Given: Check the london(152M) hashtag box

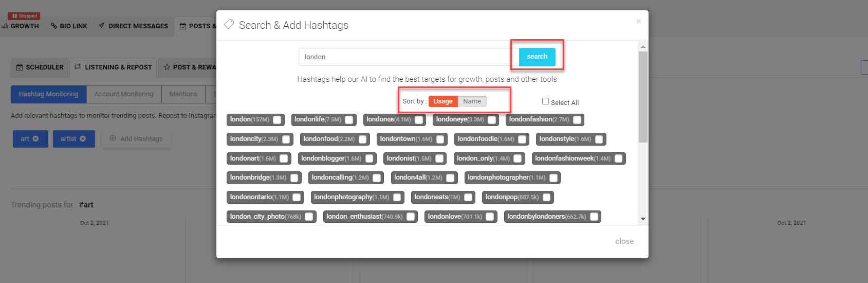Looking at the screenshot, I should point(277,120).
